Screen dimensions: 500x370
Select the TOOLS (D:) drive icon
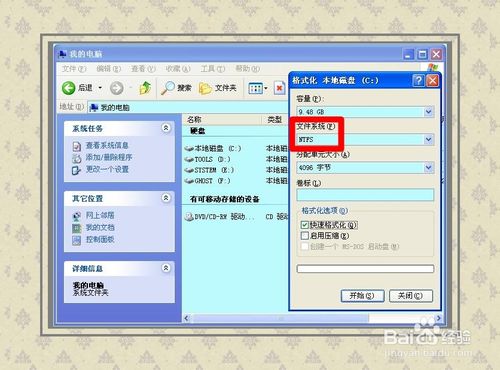click(189, 160)
